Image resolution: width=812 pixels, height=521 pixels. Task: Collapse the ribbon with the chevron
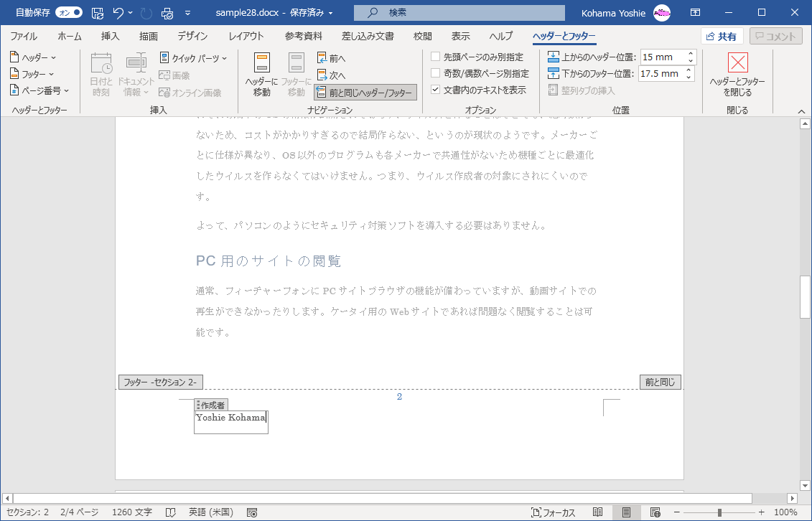tap(801, 111)
